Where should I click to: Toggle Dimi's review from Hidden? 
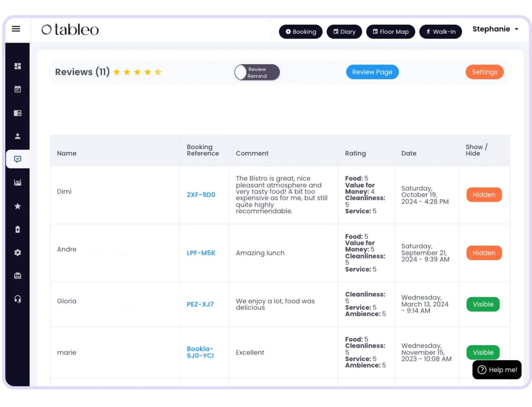pyautogui.click(x=484, y=195)
